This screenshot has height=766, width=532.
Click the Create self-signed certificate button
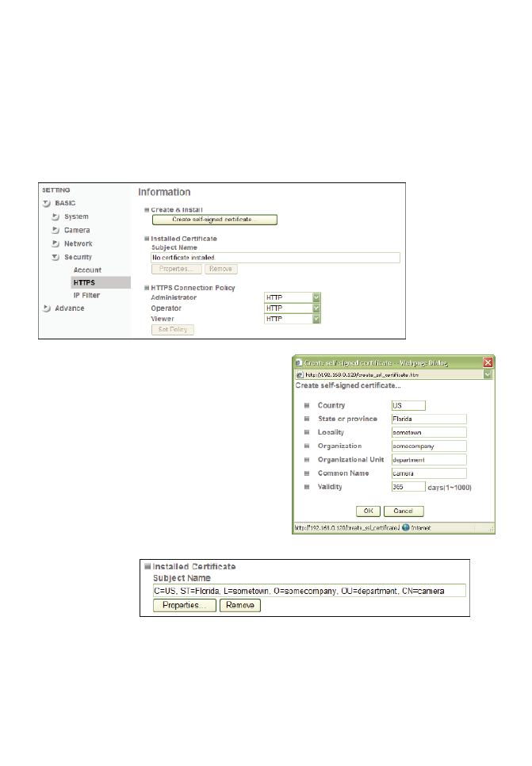[214, 219]
